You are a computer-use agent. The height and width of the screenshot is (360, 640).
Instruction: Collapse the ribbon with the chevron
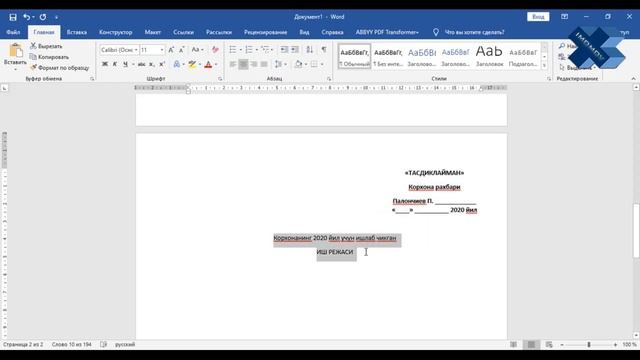pyautogui.click(x=633, y=78)
